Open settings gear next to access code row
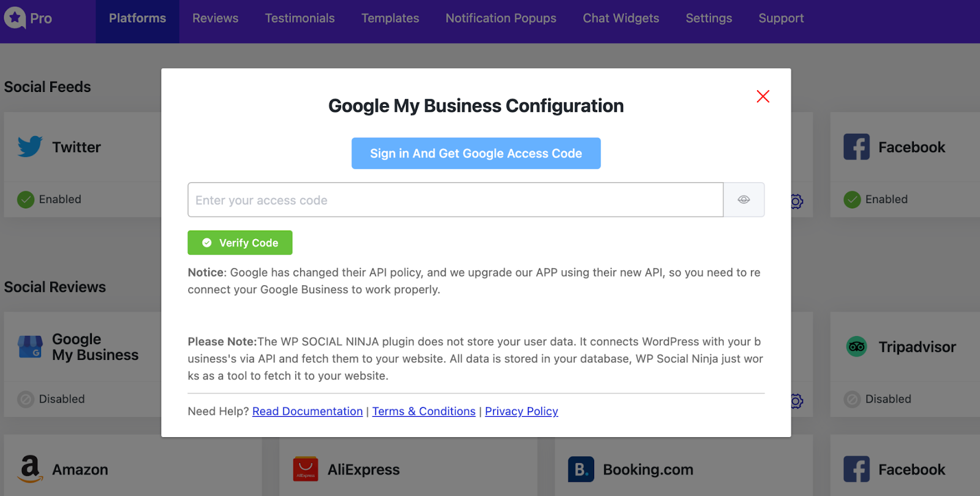The height and width of the screenshot is (496, 980). 797,201
